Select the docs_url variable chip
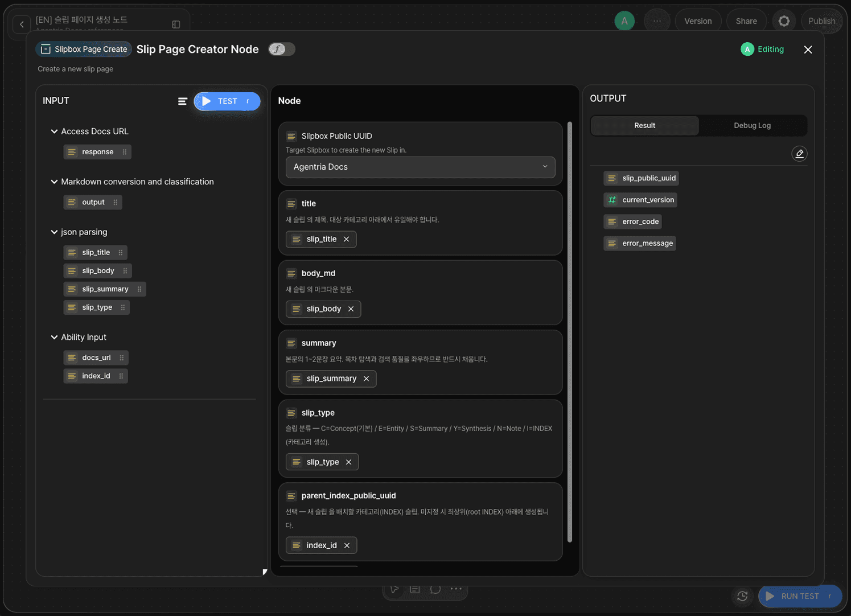 (96, 358)
